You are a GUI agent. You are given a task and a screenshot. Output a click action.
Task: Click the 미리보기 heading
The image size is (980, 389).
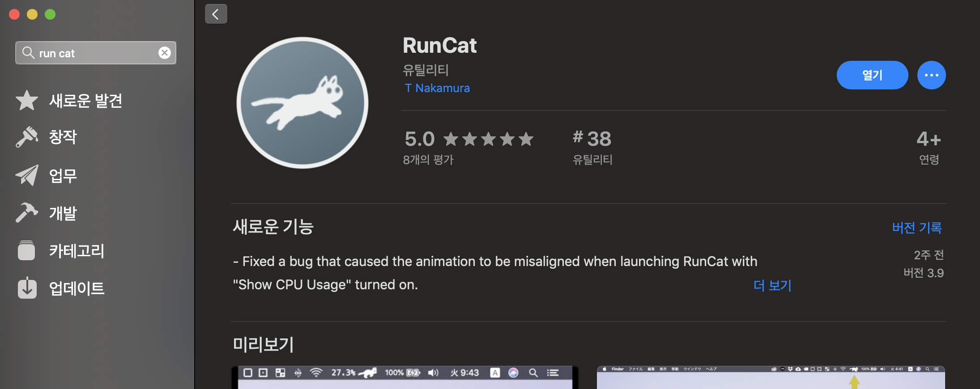click(x=263, y=344)
